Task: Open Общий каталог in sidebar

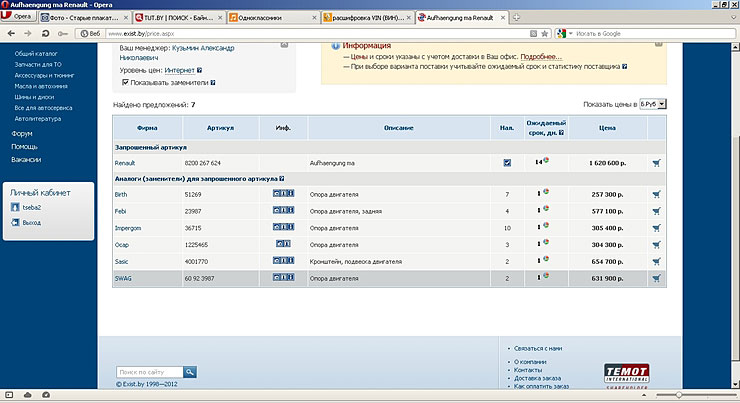Action: coord(36,54)
